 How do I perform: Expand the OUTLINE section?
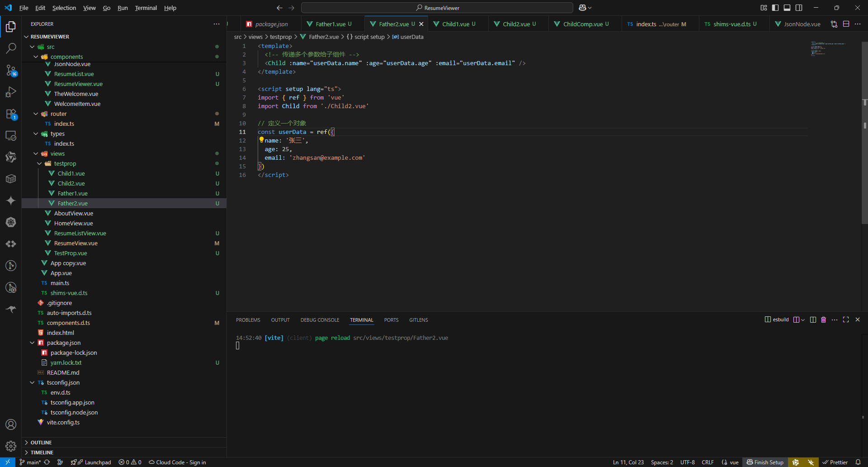[x=124, y=443]
